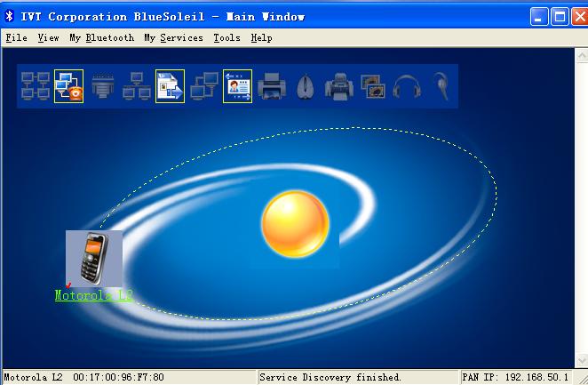Select the Human Interface Device mouse icon
This screenshot has height=385, width=588.
coord(306,86)
